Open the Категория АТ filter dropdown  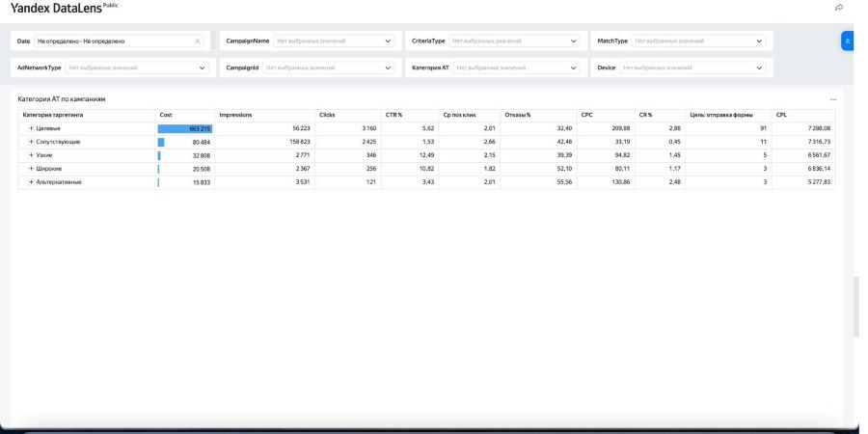click(x=517, y=68)
